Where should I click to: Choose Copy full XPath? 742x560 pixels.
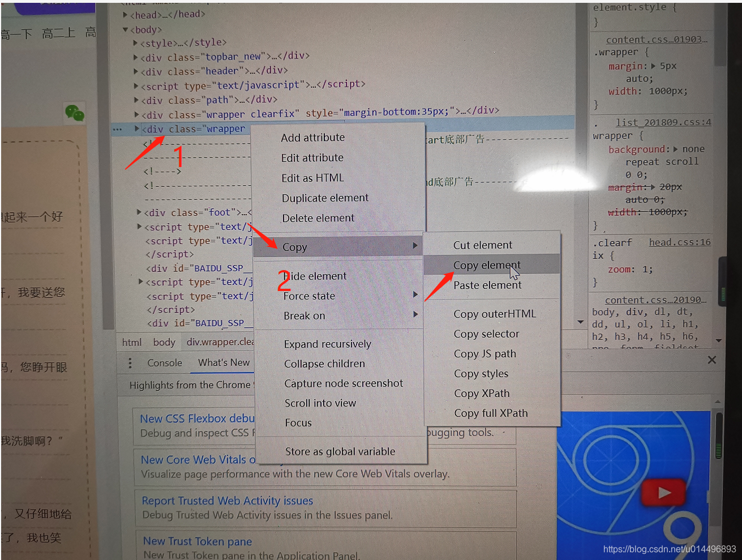tap(492, 413)
